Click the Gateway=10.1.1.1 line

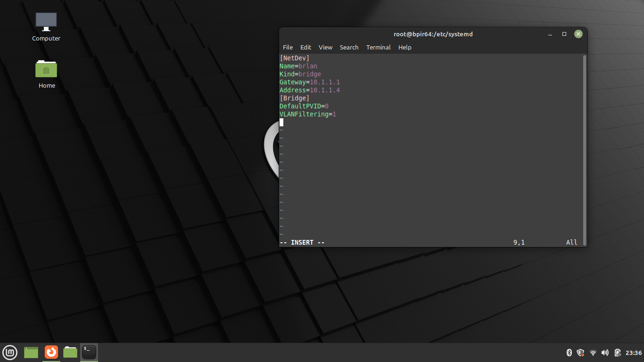[310, 82]
